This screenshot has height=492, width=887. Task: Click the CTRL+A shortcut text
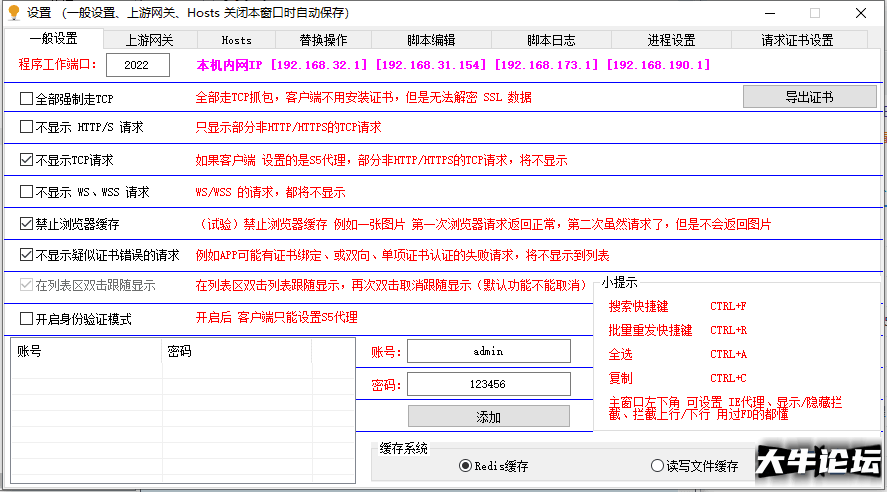(x=729, y=354)
